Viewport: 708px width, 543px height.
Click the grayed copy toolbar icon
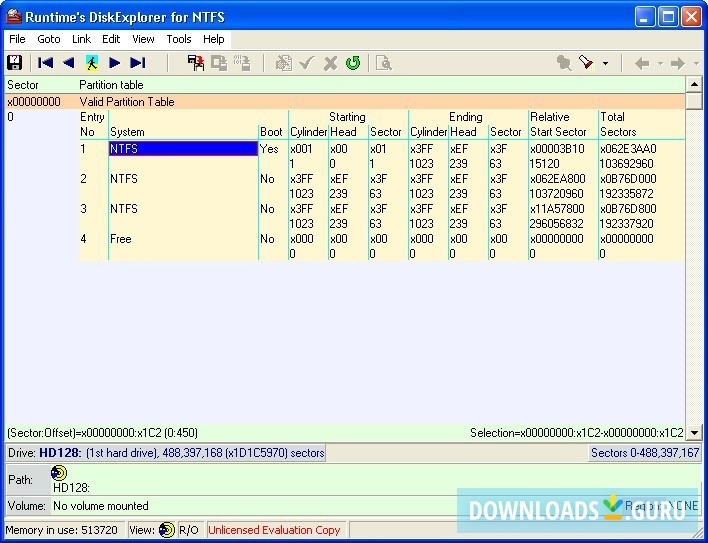pos(219,63)
